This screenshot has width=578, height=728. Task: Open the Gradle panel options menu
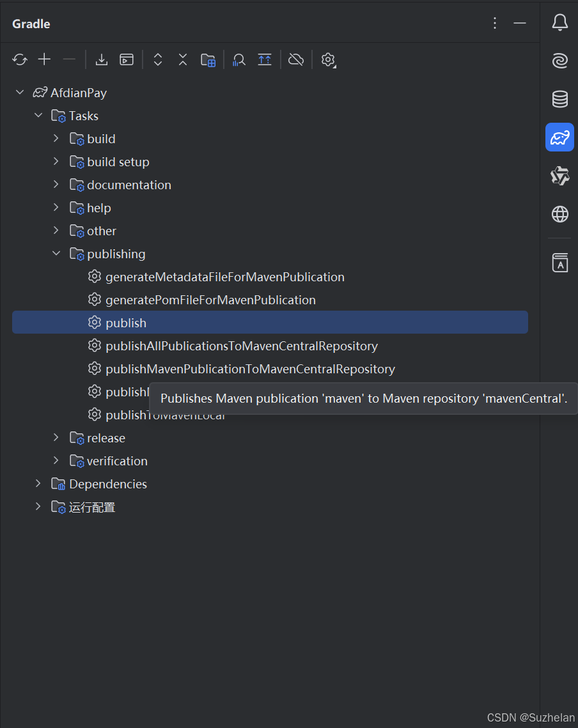click(x=494, y=23)
